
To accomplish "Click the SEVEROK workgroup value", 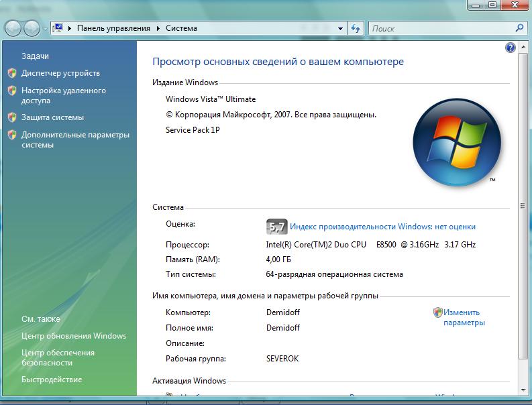I will point(282,359).
